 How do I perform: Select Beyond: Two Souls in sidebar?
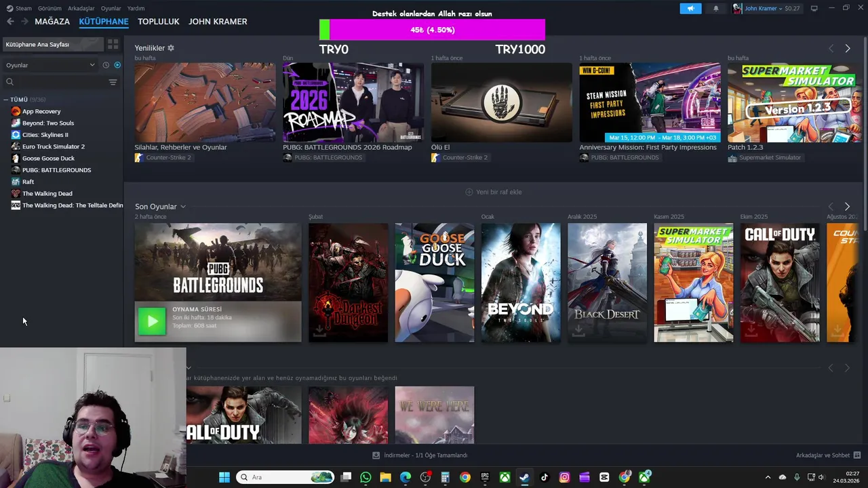point(48,123)
